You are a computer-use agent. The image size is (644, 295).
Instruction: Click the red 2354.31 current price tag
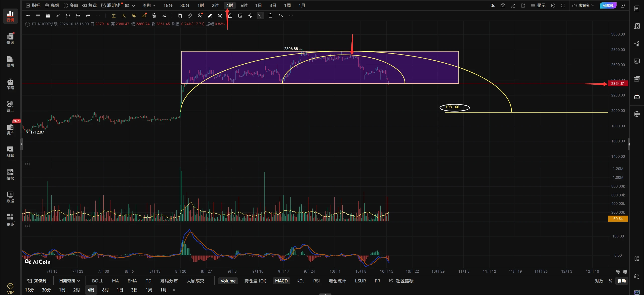(x=618, y=83)
